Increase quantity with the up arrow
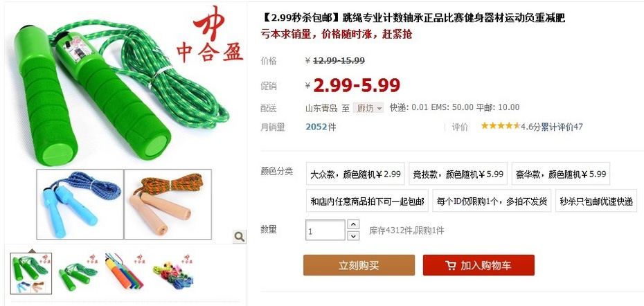 coord(353,225)
